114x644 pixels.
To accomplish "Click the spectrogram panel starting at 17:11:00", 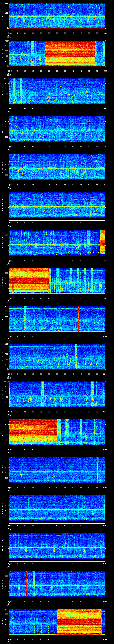I will [x=57, y=394].
